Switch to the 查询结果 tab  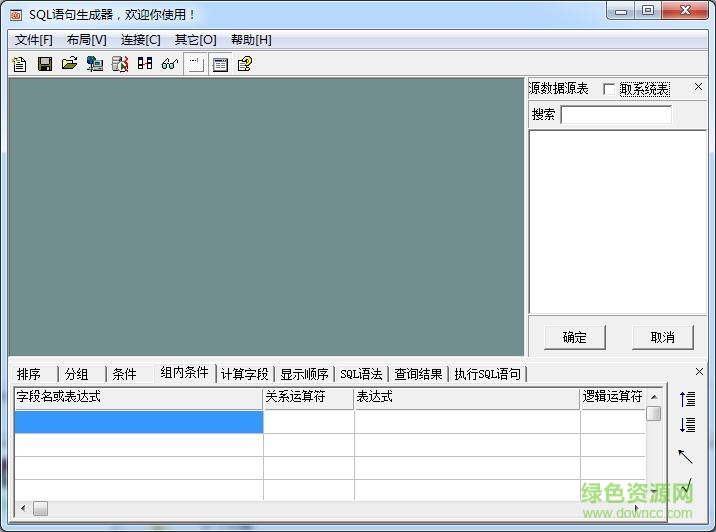coord(418,374)
